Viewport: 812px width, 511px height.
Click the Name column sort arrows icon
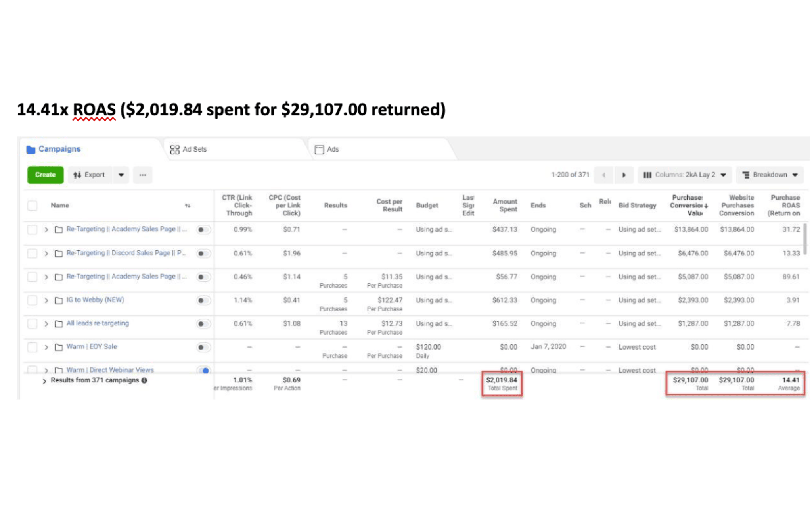point(188,206)
